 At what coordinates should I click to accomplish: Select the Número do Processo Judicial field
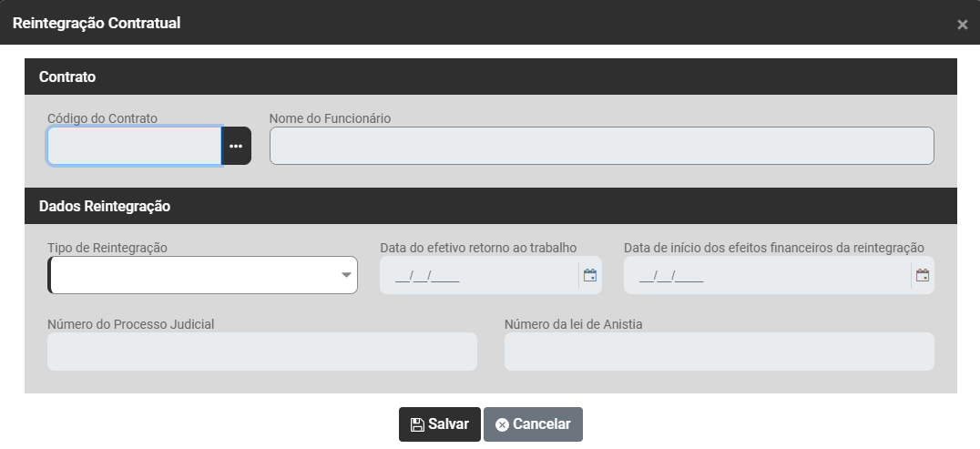tap(261, 352)
